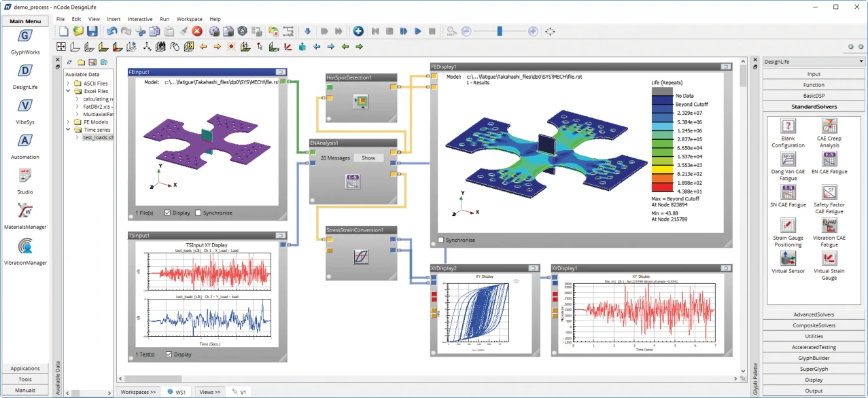This screenshot has height=398, width=868.
Task: Save the process with floppy disk icon
Action: pos(92,31)
